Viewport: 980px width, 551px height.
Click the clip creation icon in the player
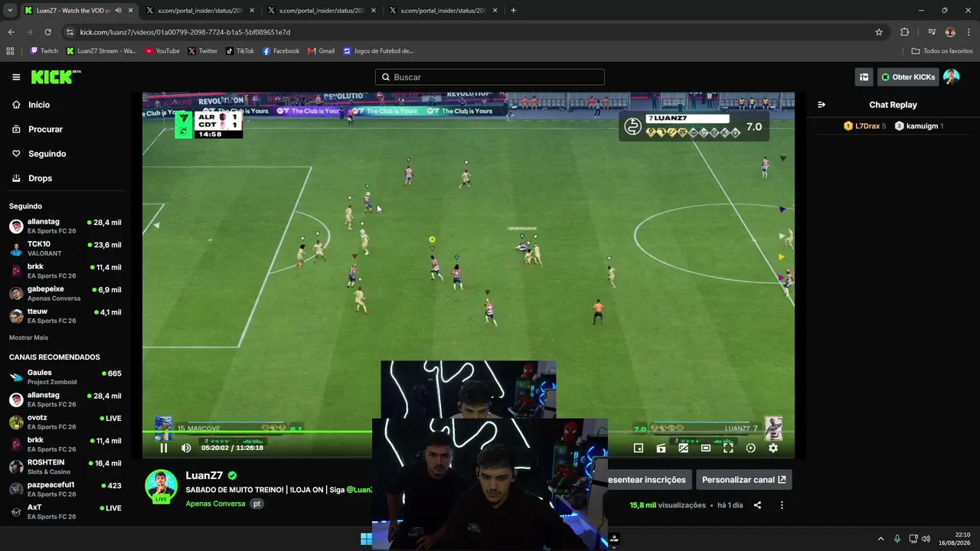661,448
